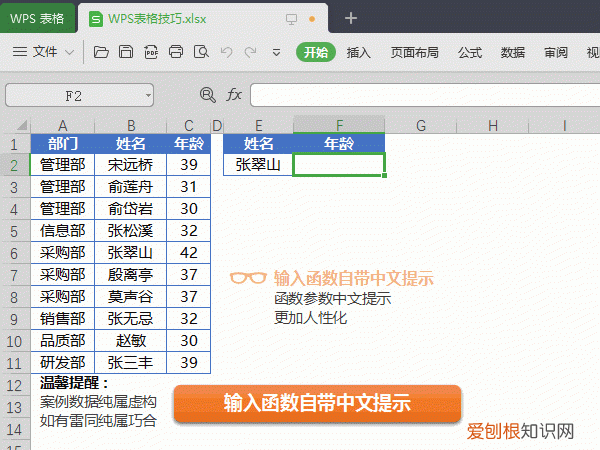Select column C header
600x450 pixels.
[189, 126]
